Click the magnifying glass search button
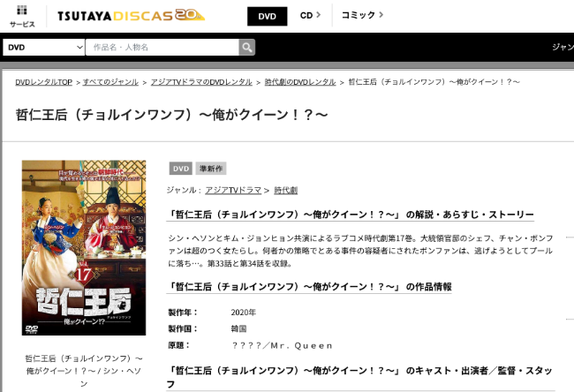Image resolution: width=574 pixels, height=392 pixels. click(x=246, y=47)
